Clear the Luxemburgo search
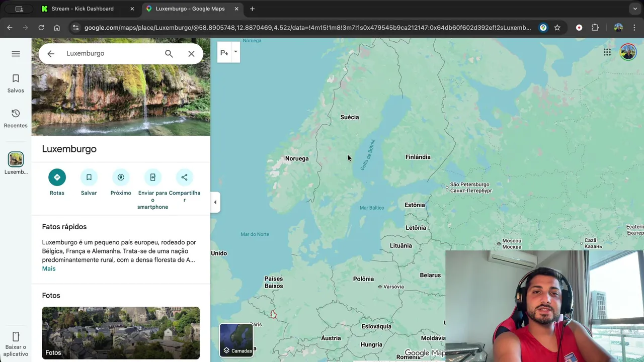 (191, 54)
